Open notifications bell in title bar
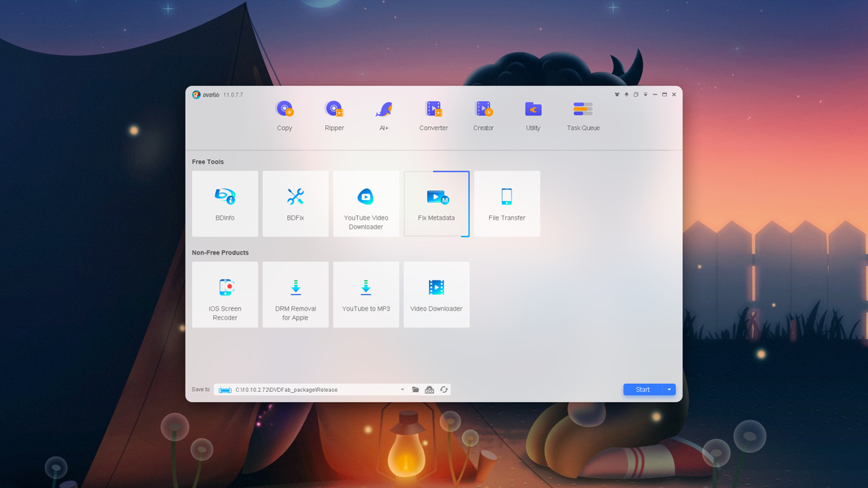This screenshot has width=868, height=488. pos(626,94)
